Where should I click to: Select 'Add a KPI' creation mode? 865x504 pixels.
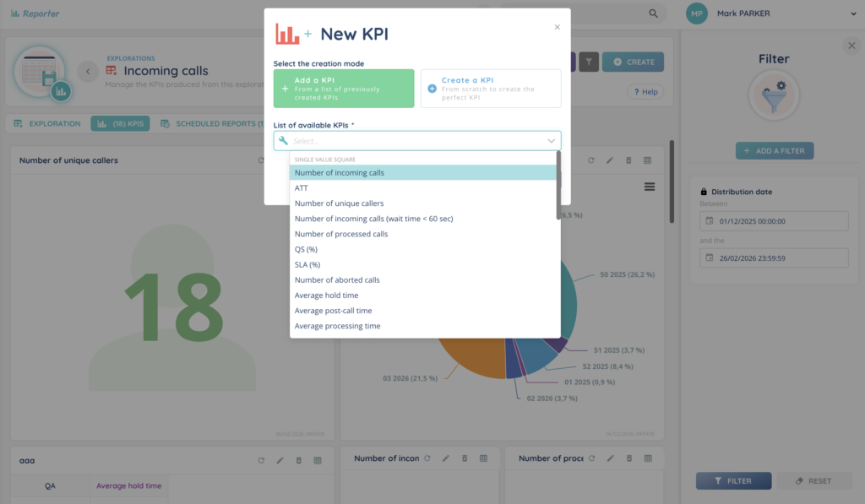344,89
